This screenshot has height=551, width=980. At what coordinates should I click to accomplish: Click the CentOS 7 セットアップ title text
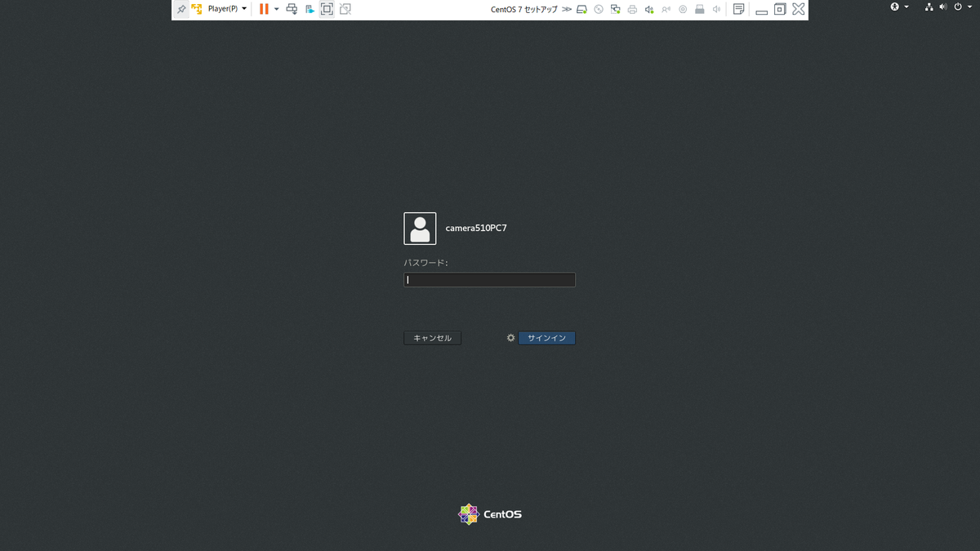pos(524,10)
